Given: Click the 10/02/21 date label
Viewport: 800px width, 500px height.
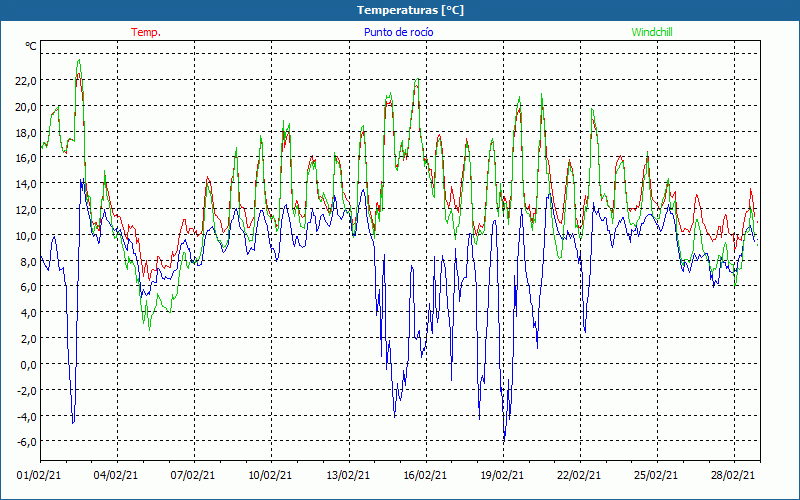Looking at the screenshot, I should (x=270, y=476).
